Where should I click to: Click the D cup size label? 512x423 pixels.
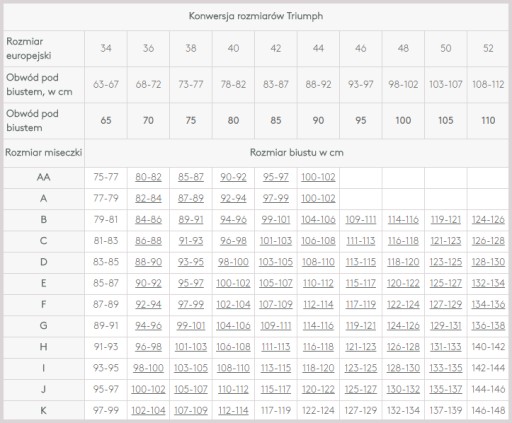click(x=44, y=262)
